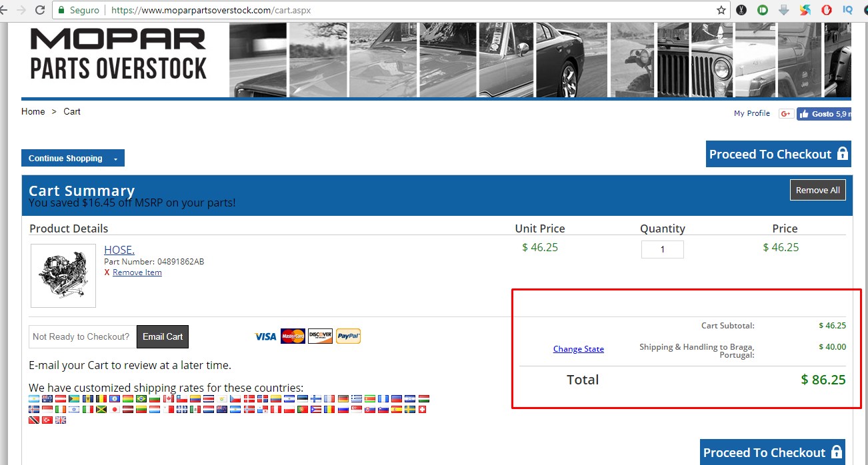Select the Israel flag
The height and width of the screenshot is (465, 868).
point(74,409)
